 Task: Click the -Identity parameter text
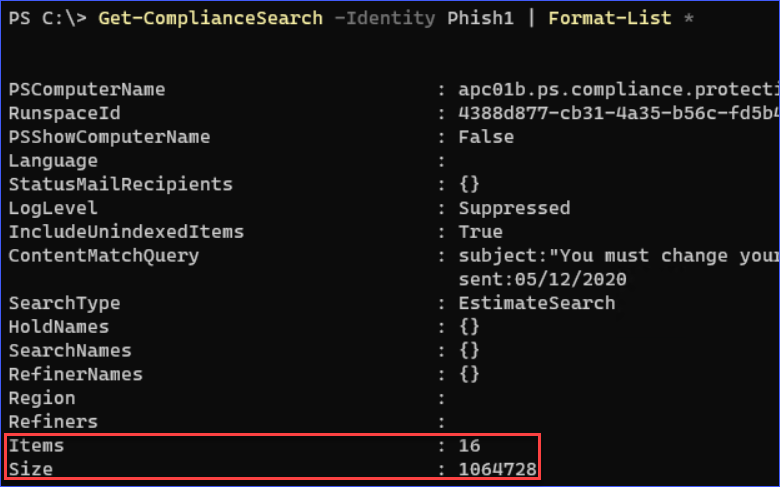coord(385,18)
